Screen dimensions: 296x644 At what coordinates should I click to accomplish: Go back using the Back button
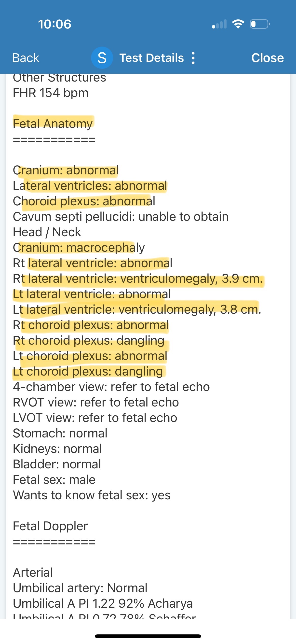[x=26, y=58]
